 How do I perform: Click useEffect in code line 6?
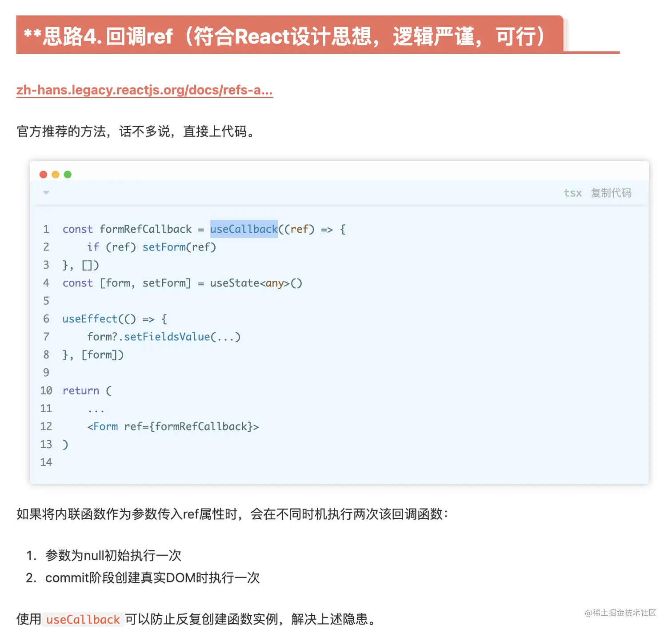[90, 319]
